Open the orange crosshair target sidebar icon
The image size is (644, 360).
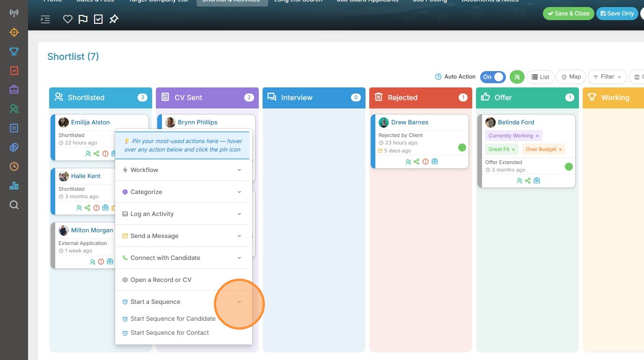[x=14, y=32]
